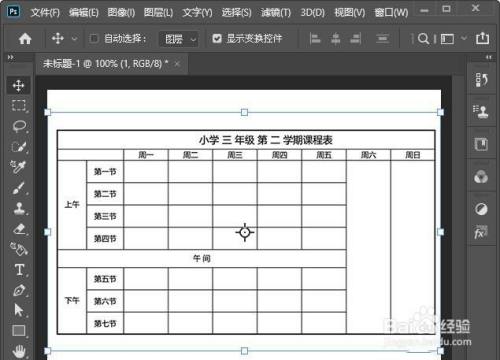This screenshot has width=500, height=360.
Task: Click Move tool preset icon in options bar
Action: 58,39
